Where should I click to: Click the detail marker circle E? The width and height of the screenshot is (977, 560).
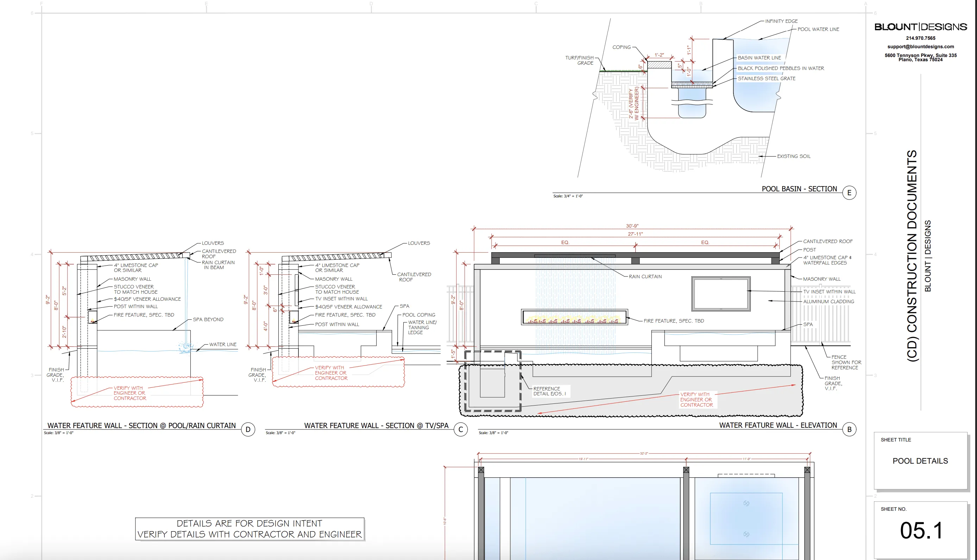[849, 193]
